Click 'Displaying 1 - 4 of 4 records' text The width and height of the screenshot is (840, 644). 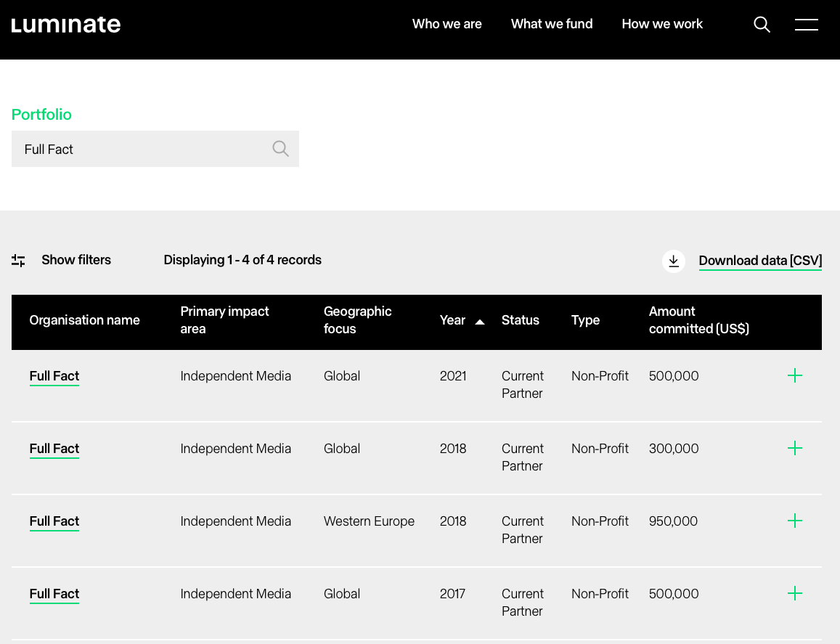coord(242,260)
